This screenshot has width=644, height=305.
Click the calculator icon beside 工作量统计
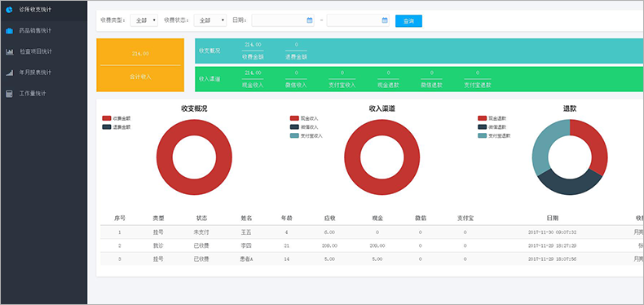coord(9,94)
